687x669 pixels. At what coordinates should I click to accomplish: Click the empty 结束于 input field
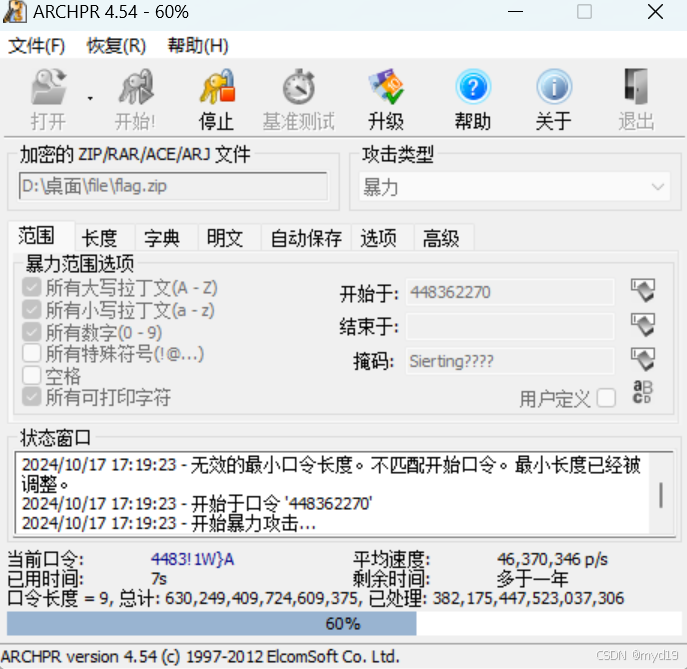click(x=510, y=326)
